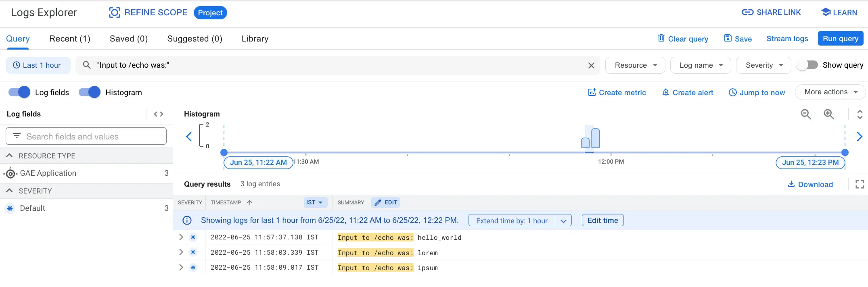Click the Stream logs link
This screenshot has height=287, width=868.
pyautogui.click(x=787, y=39)
